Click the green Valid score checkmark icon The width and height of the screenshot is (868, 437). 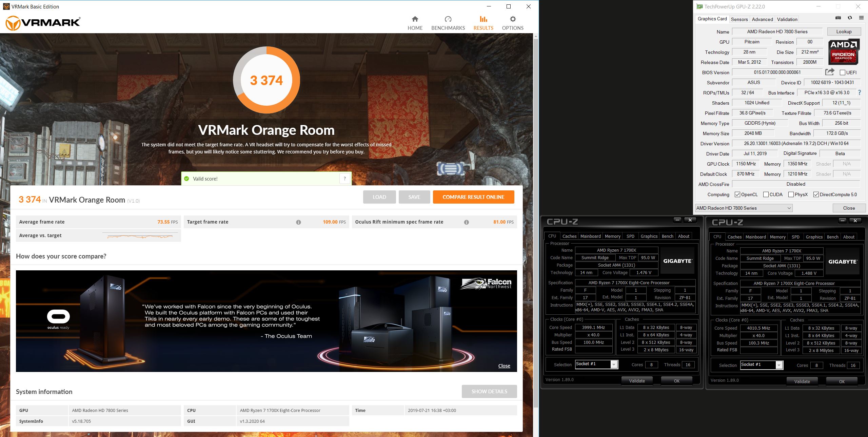pyautogui.click(x=186, y=179)
